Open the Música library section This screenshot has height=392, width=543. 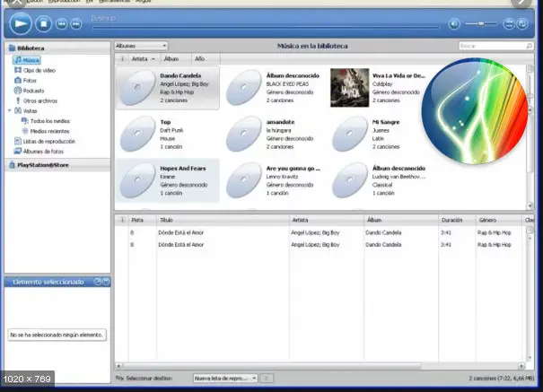click(x=29, y=59)
